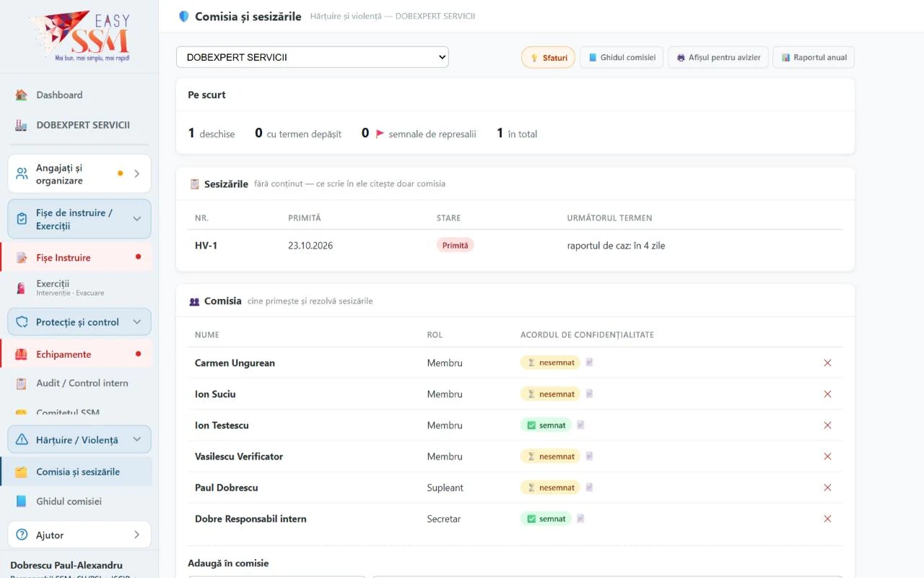This screenshot has width=924, height=578.
Task: Open the document icon in Paul Dobrescu row
Action: (x=589, y=488)
